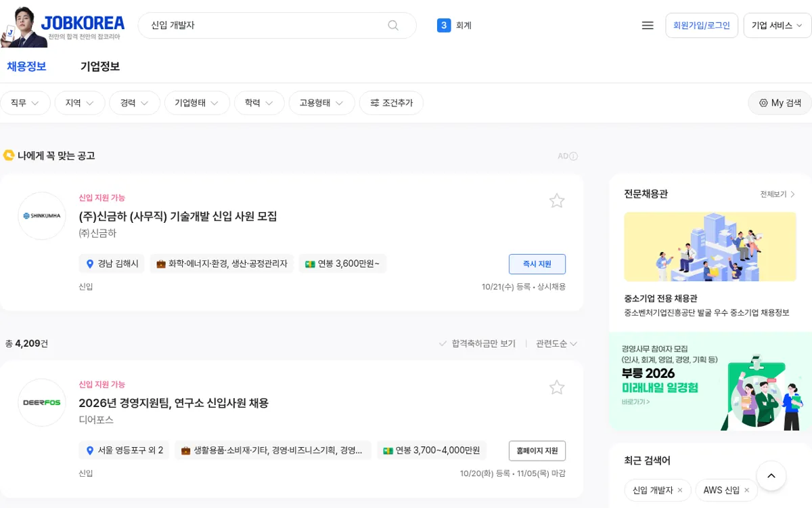
Task: Click the 디어포스 company name
Action: [96, 420]
